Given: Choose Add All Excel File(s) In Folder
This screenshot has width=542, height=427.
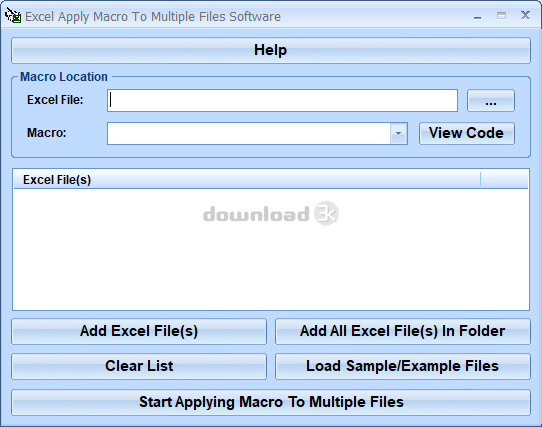Looking at the screenshot, I should click(403, 331).
